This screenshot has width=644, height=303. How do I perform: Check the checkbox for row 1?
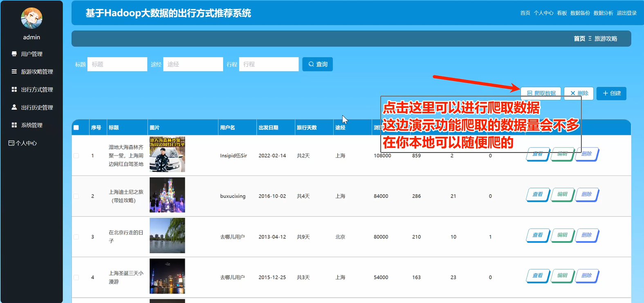(x=76, y=156)
